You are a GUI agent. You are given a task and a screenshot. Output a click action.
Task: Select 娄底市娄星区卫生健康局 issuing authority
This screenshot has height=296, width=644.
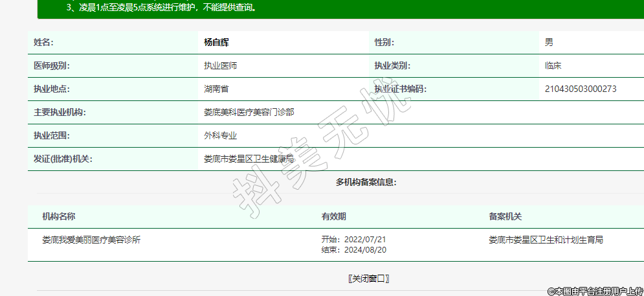(x=249, y=159)
